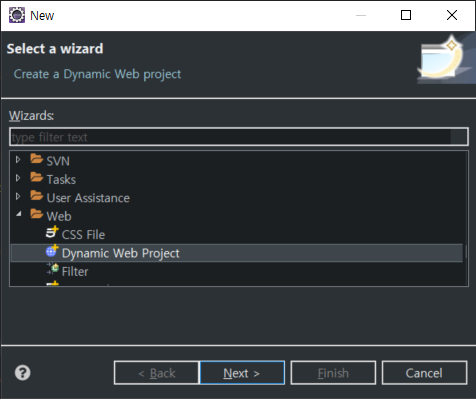
Task: Select the Tasks tree entry
Action: [x=61, y=179]
